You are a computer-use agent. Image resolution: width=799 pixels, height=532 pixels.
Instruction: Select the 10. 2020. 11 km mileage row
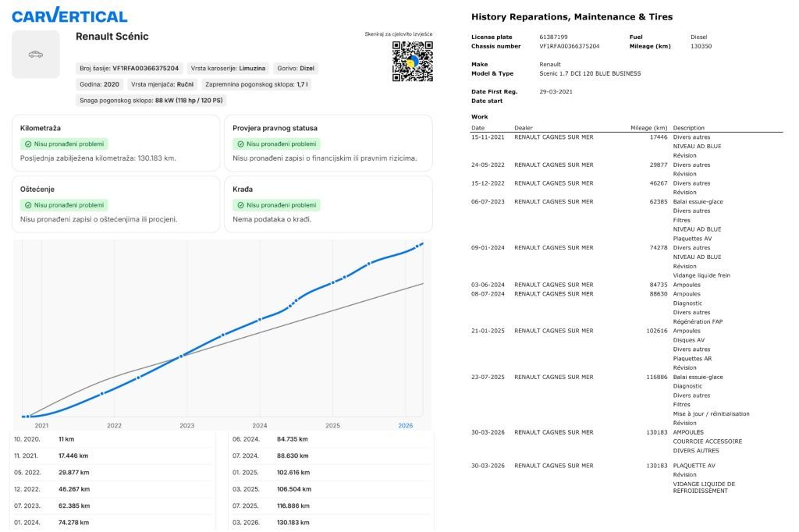coord(112,439)
